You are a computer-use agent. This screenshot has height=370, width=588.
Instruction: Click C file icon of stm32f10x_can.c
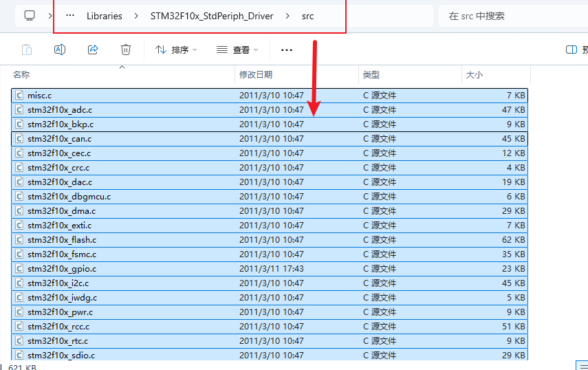coord(19,139)
